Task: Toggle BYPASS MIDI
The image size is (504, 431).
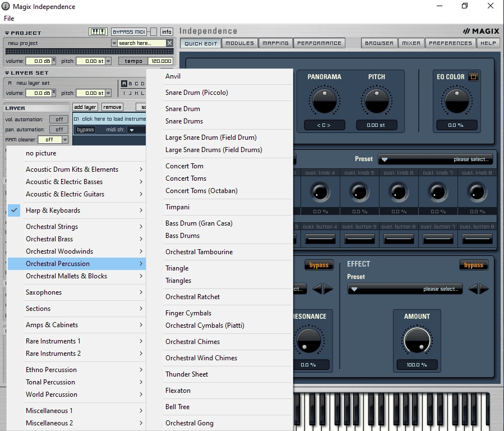Action: pos(129,31)
